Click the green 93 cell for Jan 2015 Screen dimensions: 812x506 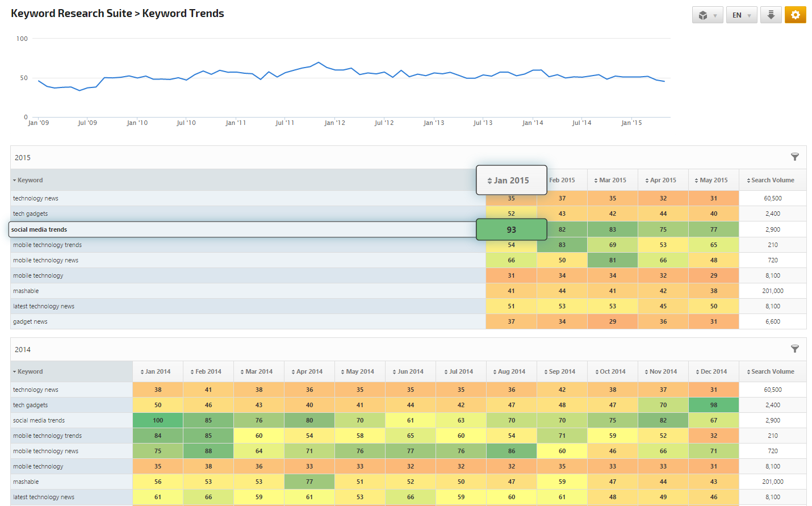(511, 229)
